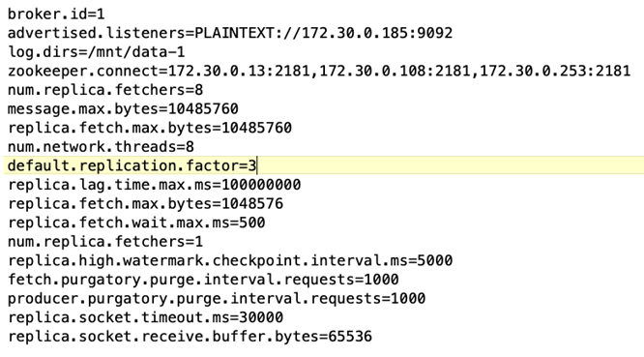Click the num.replica.fetchers=1 line
The width and height of the screenshot is (644, 357).
pos(105,242)
